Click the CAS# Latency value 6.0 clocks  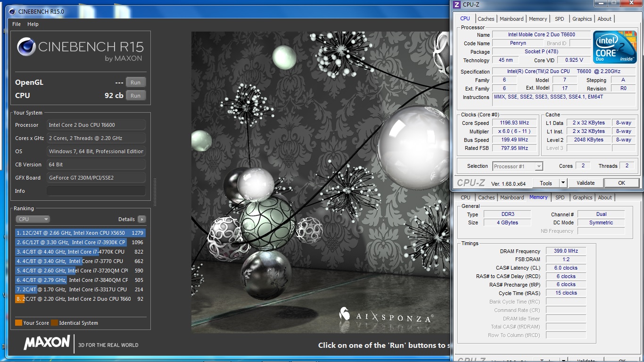point(566,268)
